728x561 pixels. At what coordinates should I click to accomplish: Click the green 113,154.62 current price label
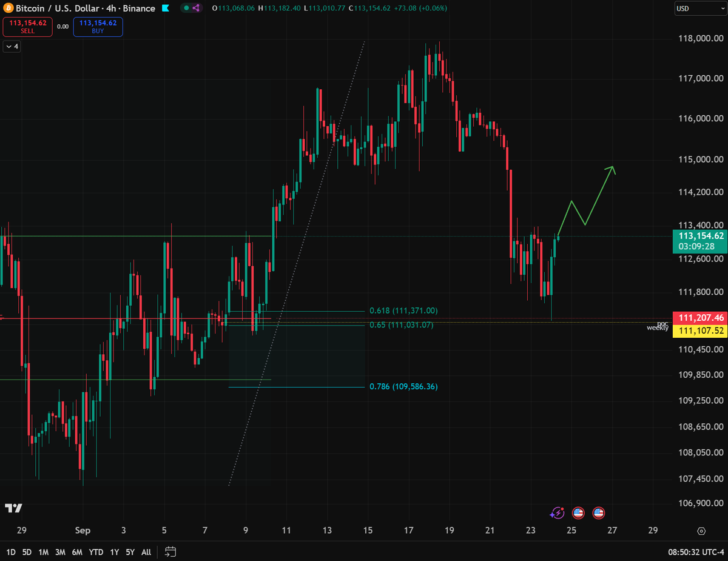coord(701,241)
